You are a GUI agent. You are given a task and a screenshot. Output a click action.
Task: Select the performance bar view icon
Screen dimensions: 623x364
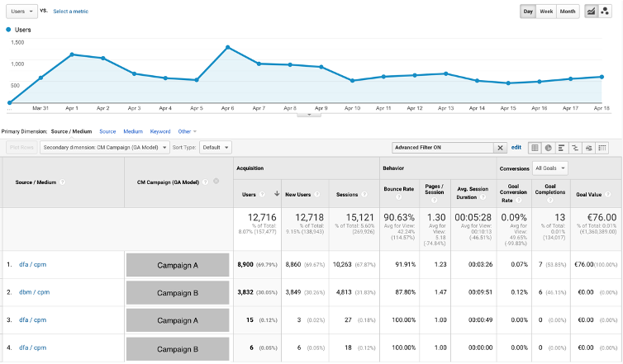coord(562,148)
